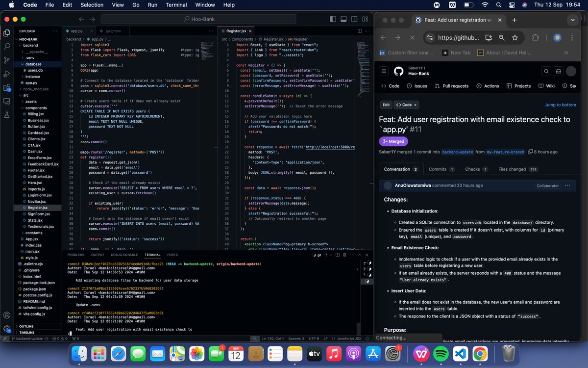The width and height of the screenshot is (588, 368).
Task: Open the GitHub global navigation hamburger menu
Action: [x=384, y=71]
